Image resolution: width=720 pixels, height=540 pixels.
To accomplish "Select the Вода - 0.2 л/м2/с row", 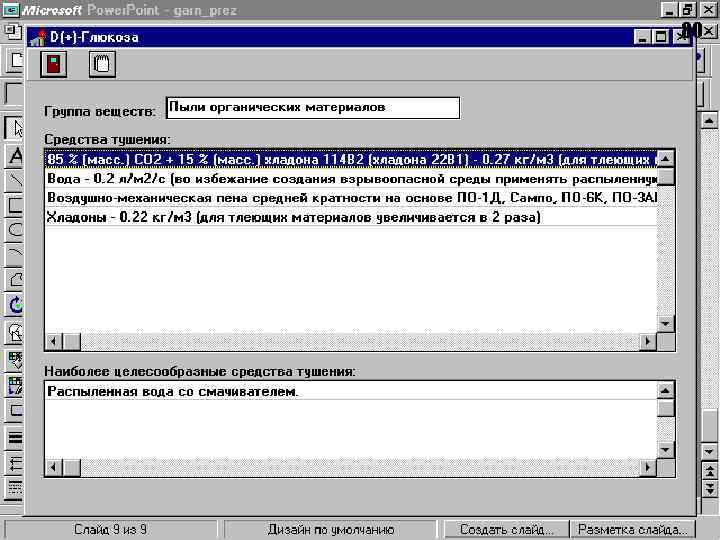I will pos(351,179).
